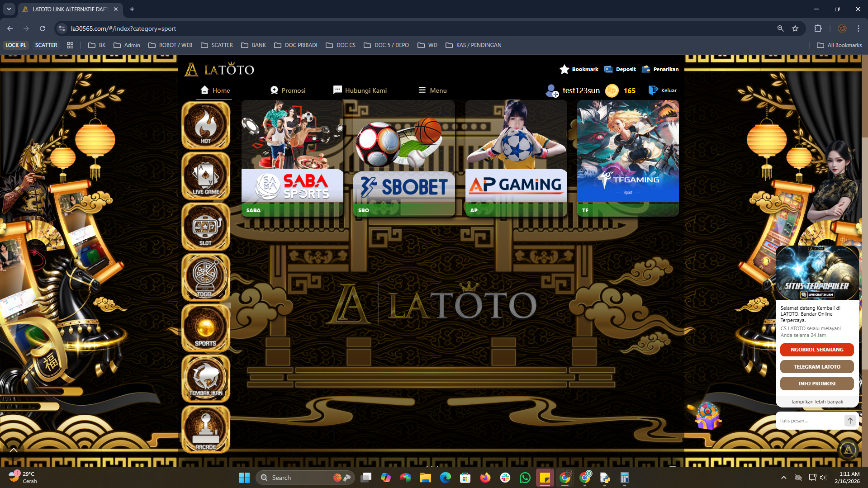Viewport: 868px width, 488px height.
Task: Expand the tab search dropdown
Action: click(9, 9)
